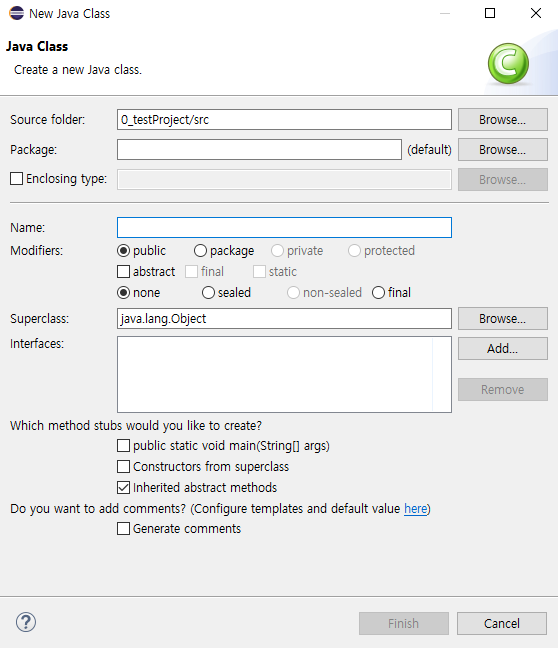Click inside the Interfaces list box
The width and height of the screenshot is (558, 648).
284,374
